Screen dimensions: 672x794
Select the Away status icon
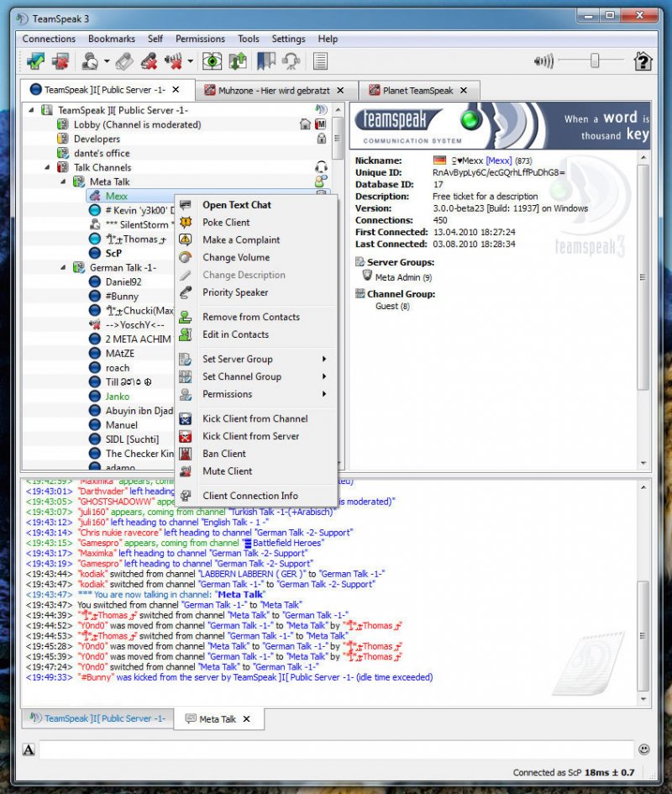[90, 60]
